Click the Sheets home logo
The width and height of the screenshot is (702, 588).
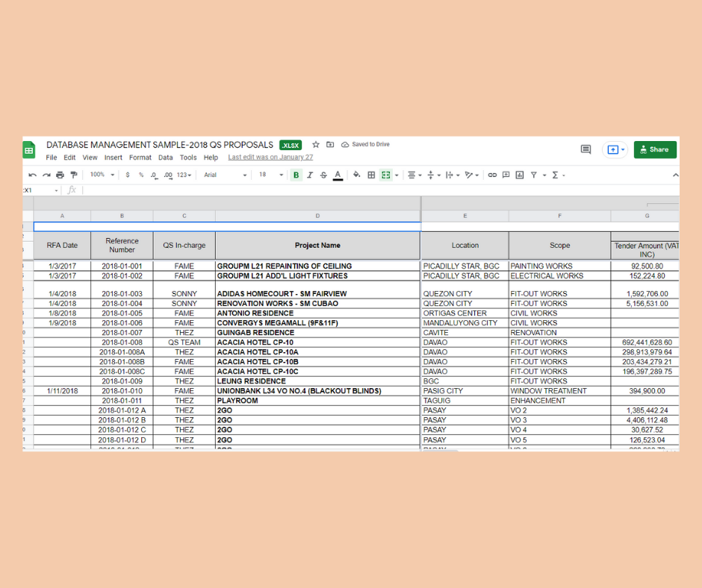click(x=28, y=150)
